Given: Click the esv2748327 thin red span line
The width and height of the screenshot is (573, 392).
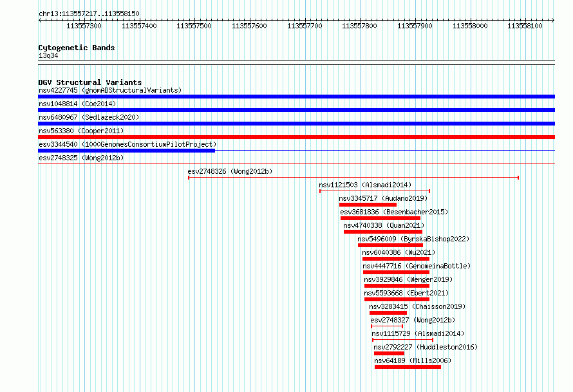Looking at the screenshot, I should click(387, 326).
